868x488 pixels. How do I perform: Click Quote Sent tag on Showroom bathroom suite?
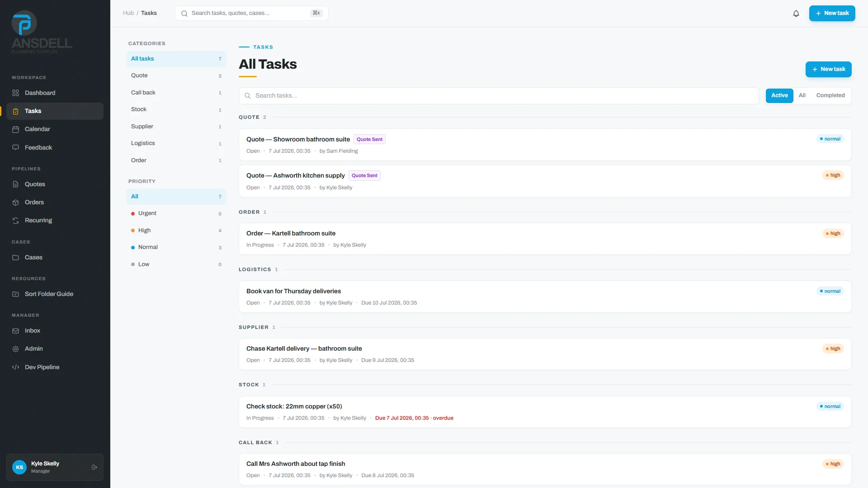[x=369, y=139]
